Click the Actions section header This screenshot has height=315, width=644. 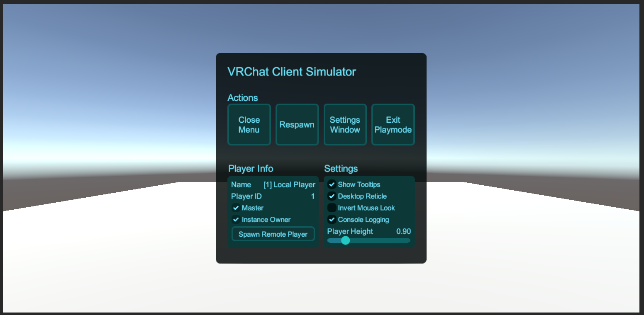pyautogui.click(x=243, y=98)
